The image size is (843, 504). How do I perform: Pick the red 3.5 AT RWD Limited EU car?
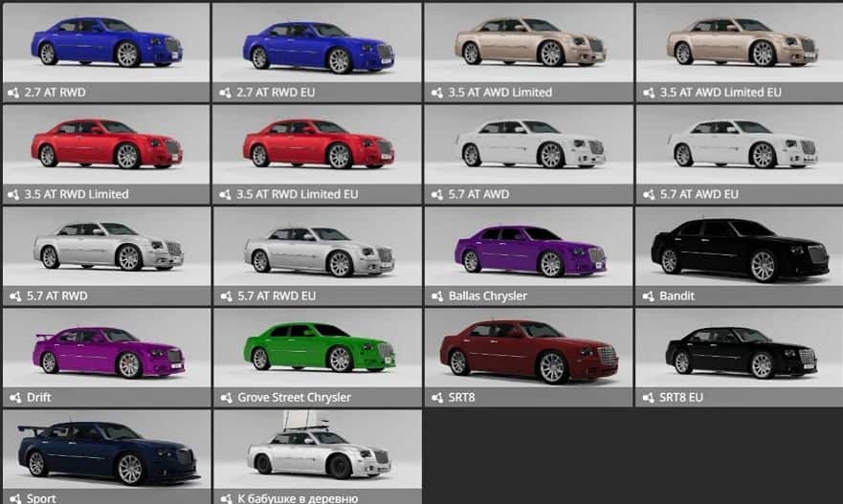317,145
